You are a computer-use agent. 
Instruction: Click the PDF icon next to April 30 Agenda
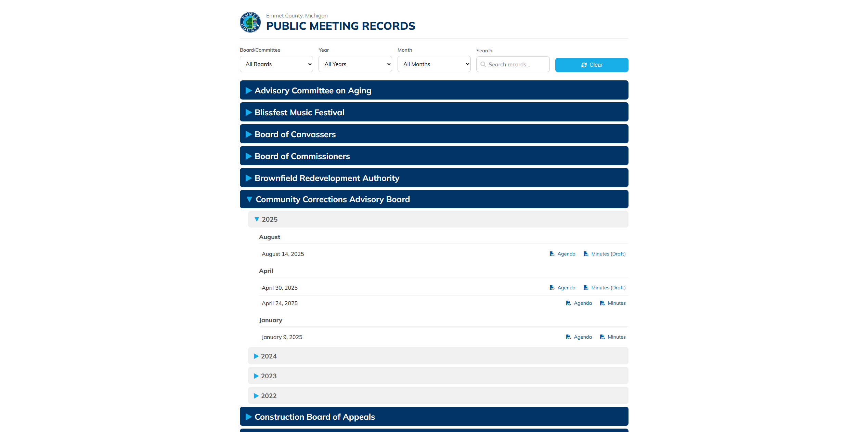pyautogui.click(x=552, y=288)
